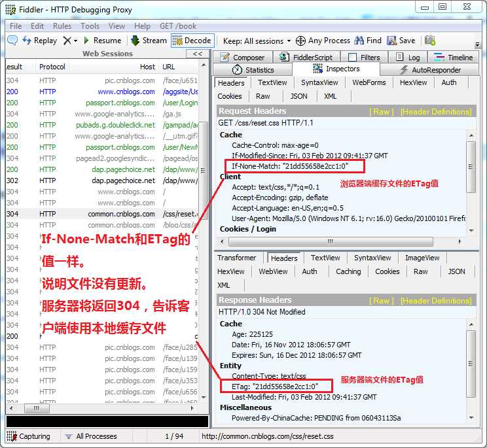This screenshot has width=487, height=448.
Task: Switch to the Caching response tab
Action: tap(348, 271)
